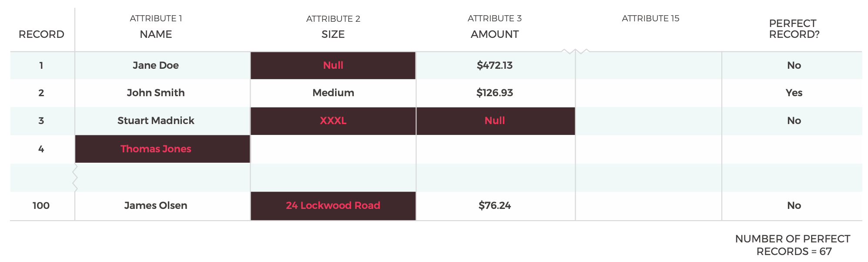Click the dark Null cell in record 1

click(x=333, y=65)
